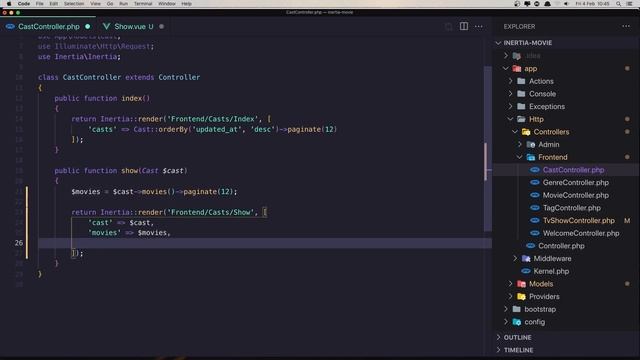
Task: Open editor More Actions ellipsis
Action: point(478,27)
